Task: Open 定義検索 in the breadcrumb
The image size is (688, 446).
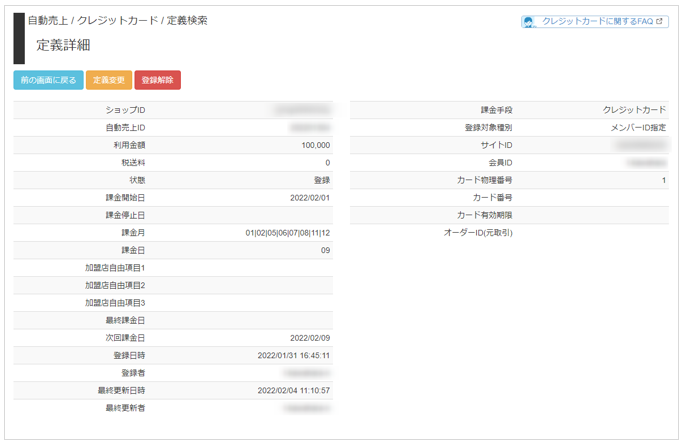Action: pos(187,21)
